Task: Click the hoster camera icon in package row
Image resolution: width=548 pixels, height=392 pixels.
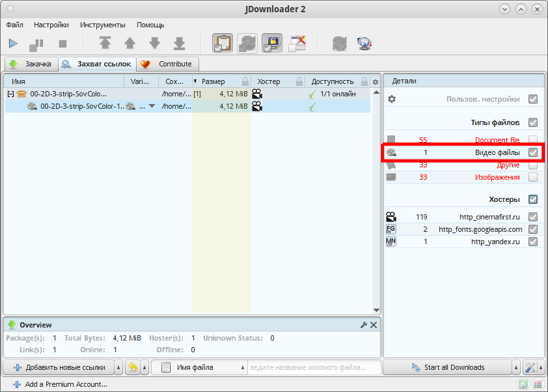Action: 257,94
